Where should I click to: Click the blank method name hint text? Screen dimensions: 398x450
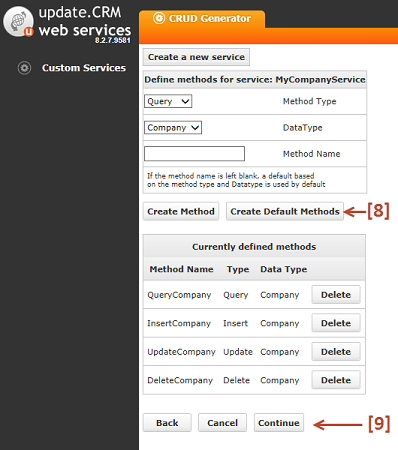[x=236, y=180]
